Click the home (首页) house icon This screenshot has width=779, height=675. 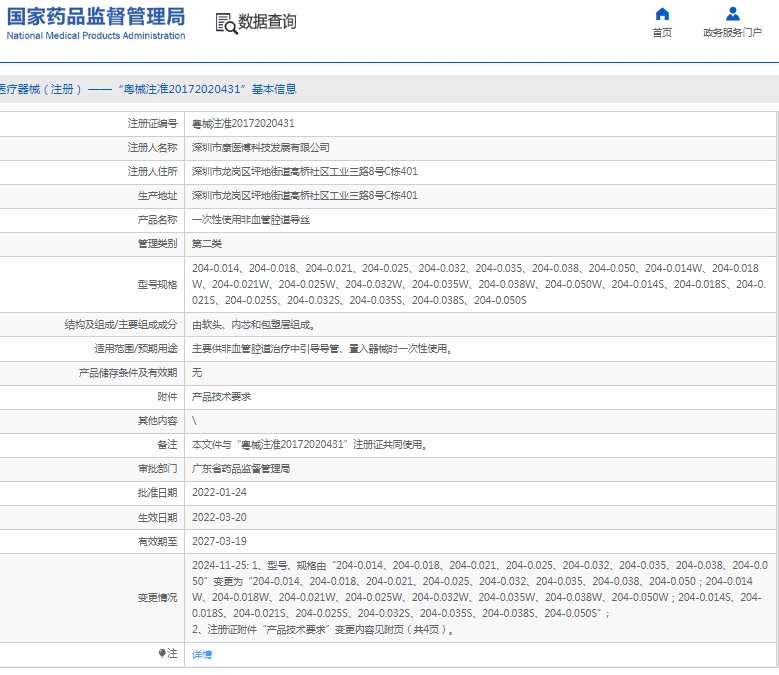coord(662,13)
